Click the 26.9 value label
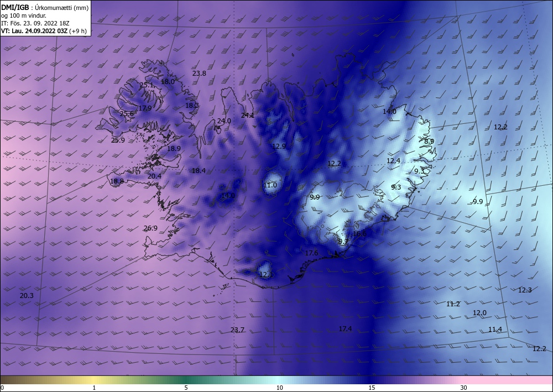This screenshot has height=392, width=553. (x=150, y=228)
